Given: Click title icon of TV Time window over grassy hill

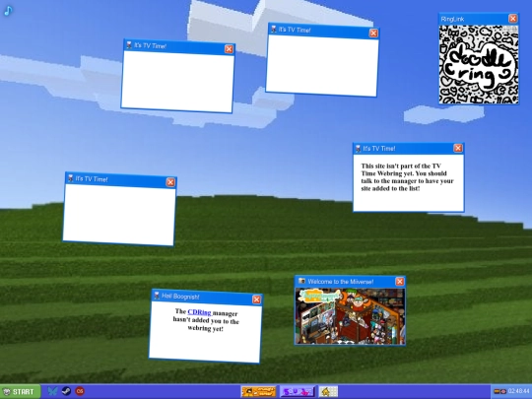Looking at the screenshot, I should click(70, 178).
